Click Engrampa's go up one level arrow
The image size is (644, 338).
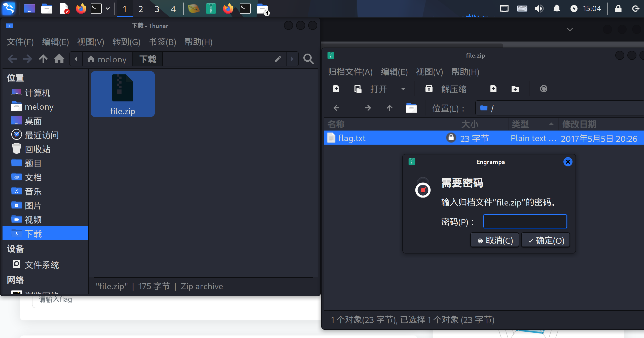389,108
